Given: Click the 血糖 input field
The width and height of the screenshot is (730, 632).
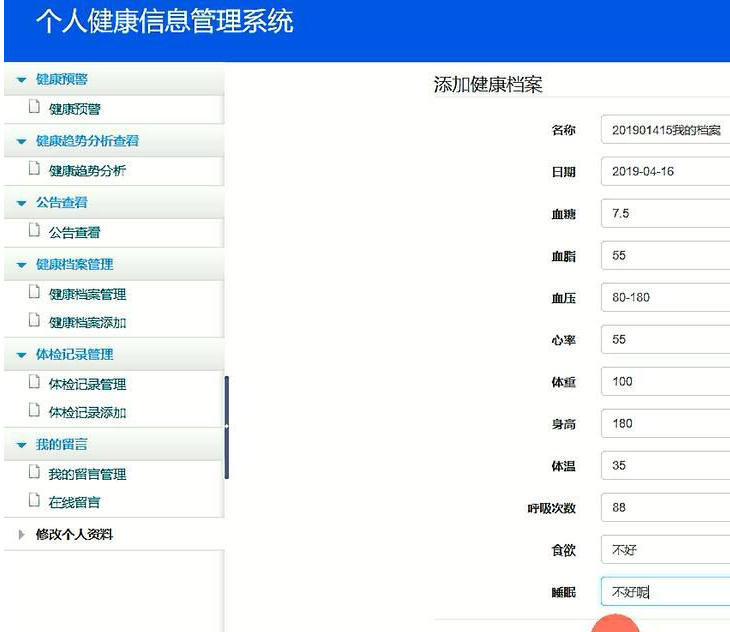Looking at the screenshot, I should coord(666,213).
